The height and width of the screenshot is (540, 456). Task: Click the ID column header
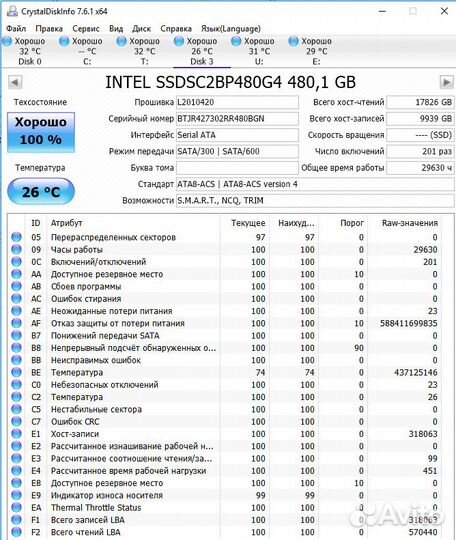(x=36, y=223)
